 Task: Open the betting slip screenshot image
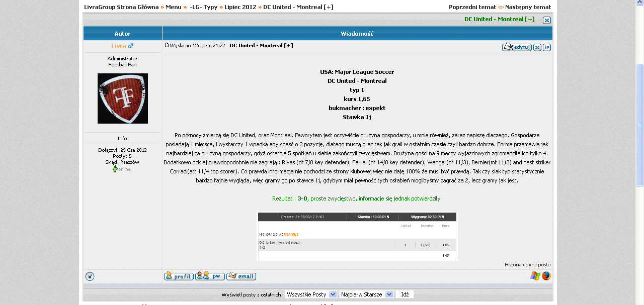[357, 236]
